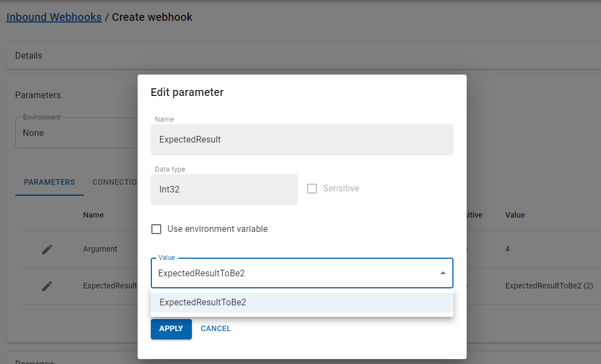Screen dimensions: 601x364
Task: Click the edit pencil for ExpectedResult row
Action: pos(47,286)
